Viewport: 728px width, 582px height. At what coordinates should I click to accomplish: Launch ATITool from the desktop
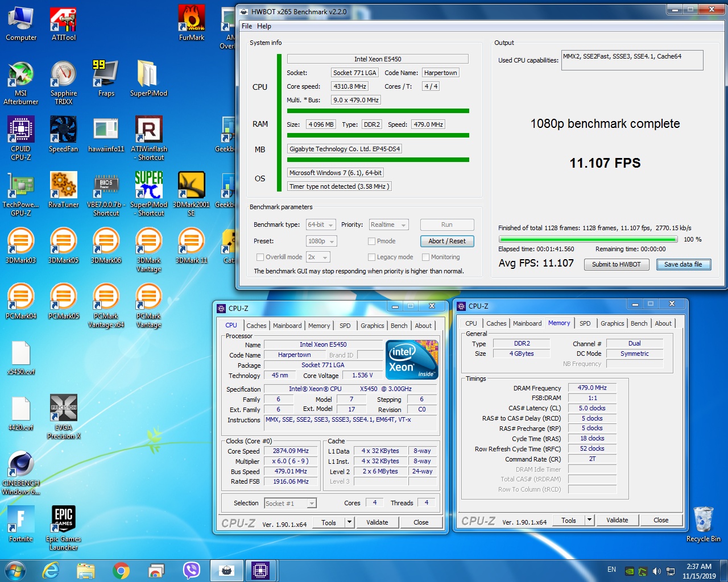point(63,24)
